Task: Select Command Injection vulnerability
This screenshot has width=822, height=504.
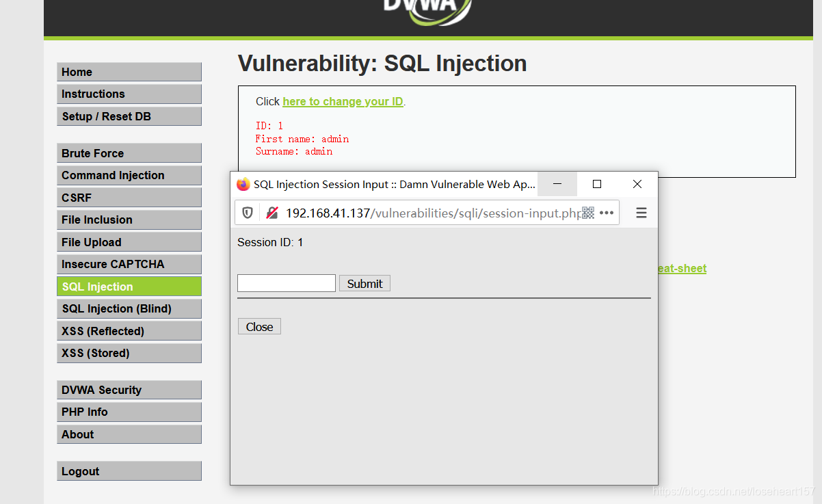Action: point(129,175)
